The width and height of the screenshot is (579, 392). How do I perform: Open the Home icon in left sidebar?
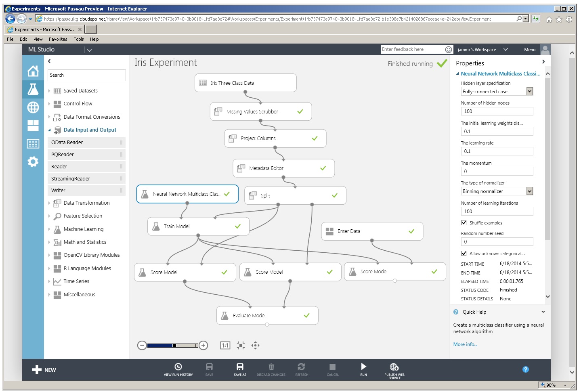click(33, 71)
